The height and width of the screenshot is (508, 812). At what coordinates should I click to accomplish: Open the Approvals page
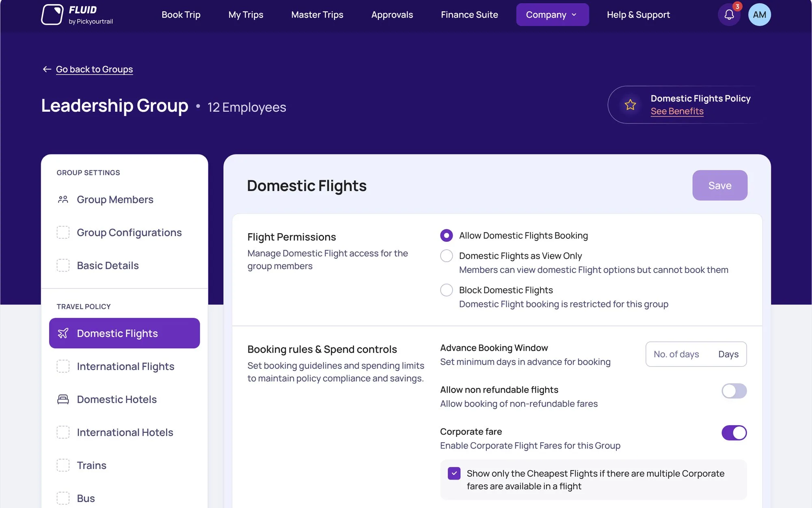click(x=392, y=15)
